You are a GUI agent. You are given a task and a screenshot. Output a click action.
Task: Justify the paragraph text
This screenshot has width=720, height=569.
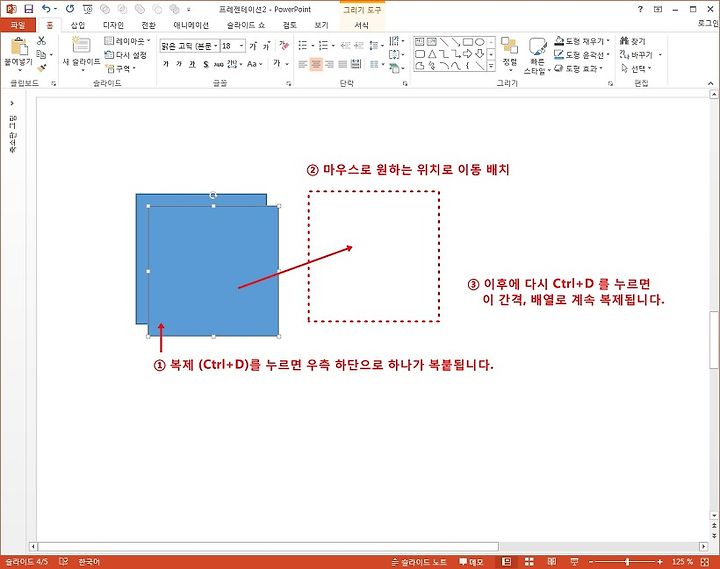[343, 64]
